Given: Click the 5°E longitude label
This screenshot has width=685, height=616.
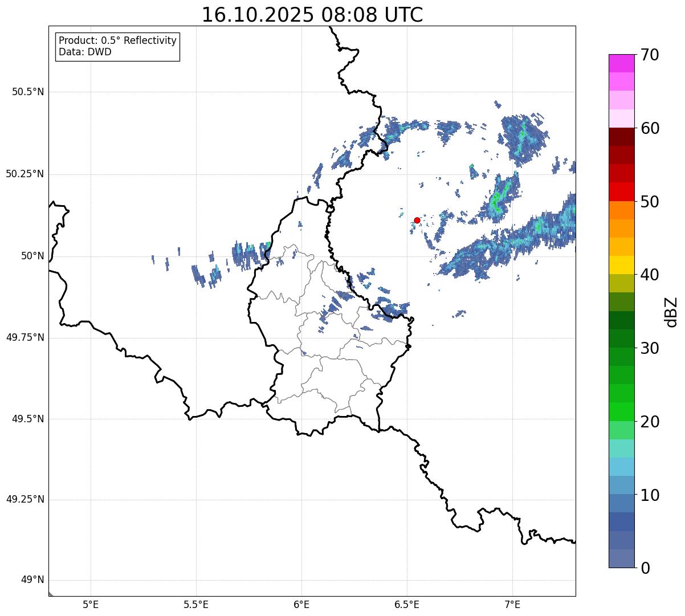Looking at the screenshot, I should coord(91,605).
